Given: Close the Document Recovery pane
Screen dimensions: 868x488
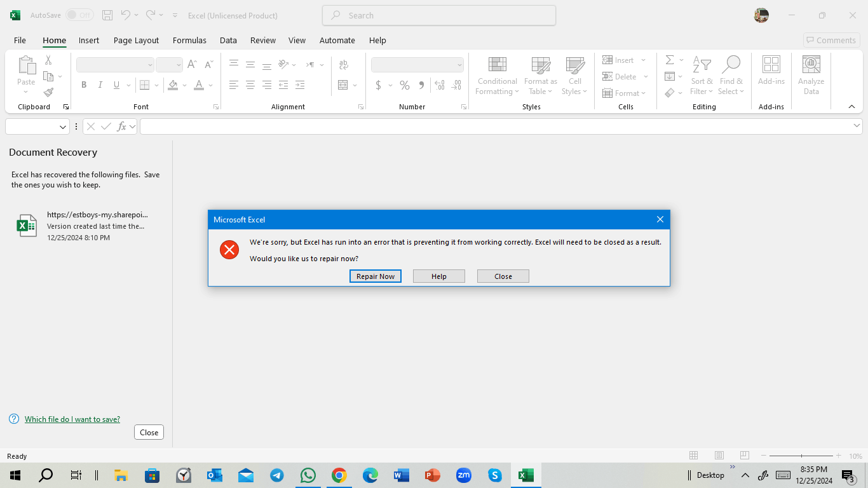Looking at the screenshot, I should click(149, 432).
